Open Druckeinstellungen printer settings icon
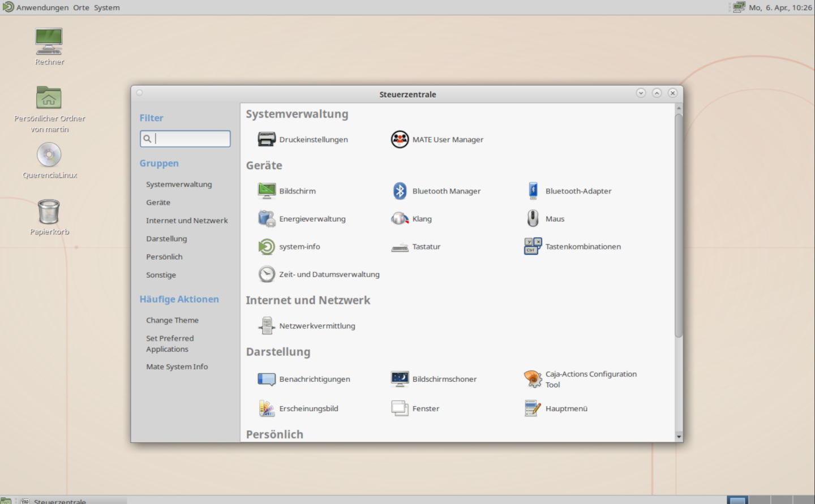This screenshot has height=504, width=815. pos(267,139)
